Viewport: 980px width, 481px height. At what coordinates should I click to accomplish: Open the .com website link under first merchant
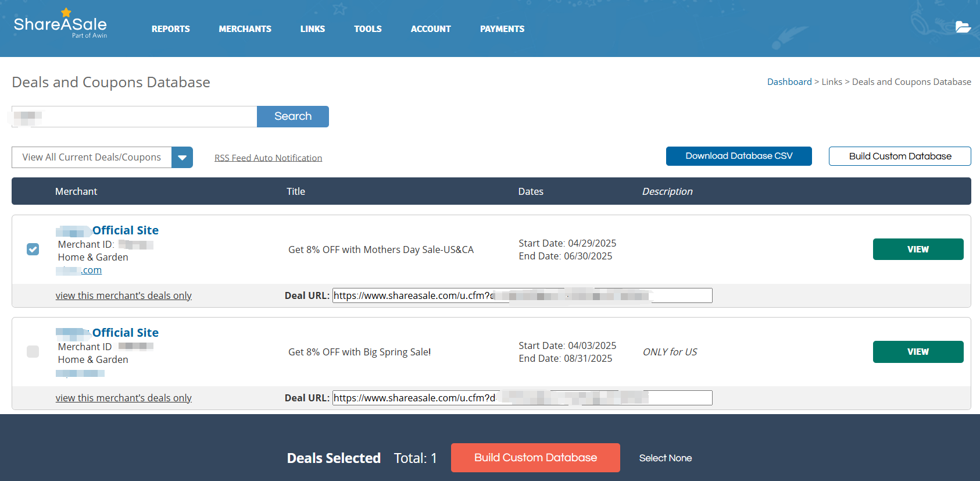click(x=79, y=270)
